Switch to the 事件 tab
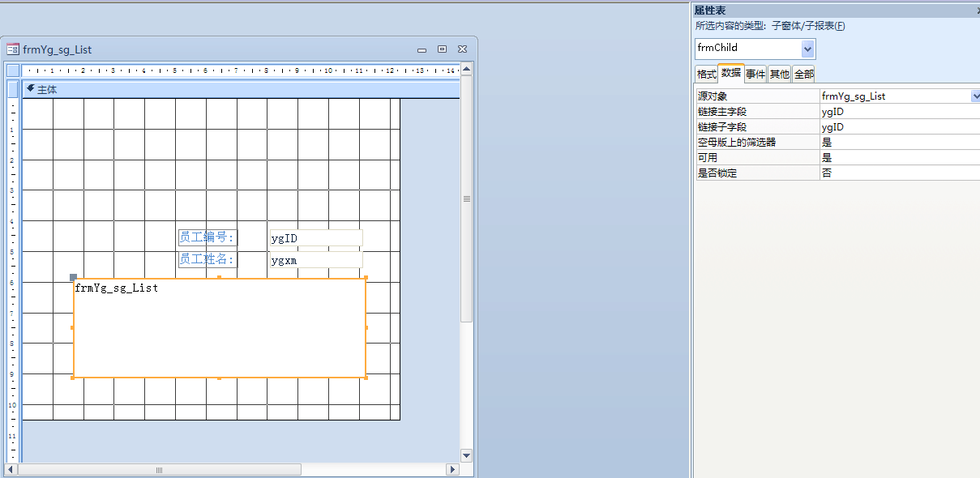The image size is (980, 478). [x=755, y=74]
